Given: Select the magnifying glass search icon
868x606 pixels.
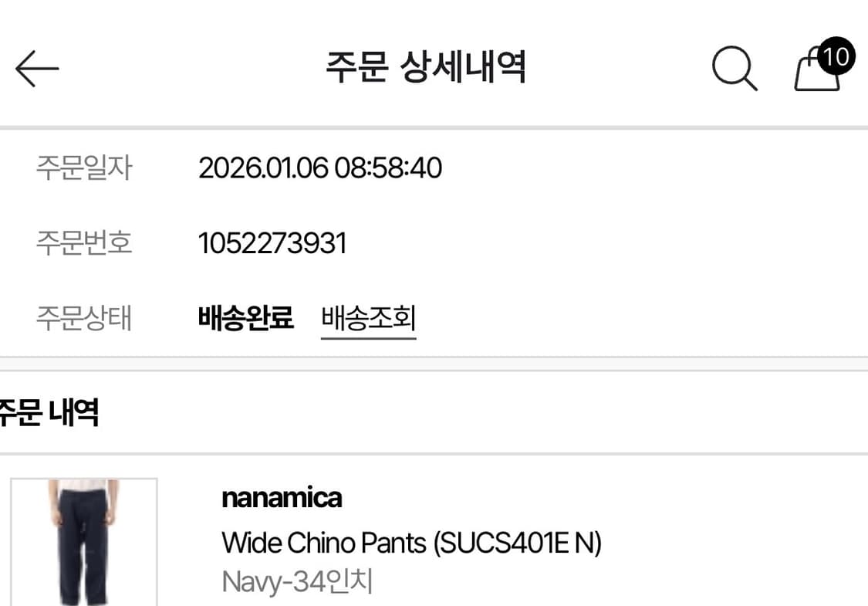Looking at the screenshot, I should point(734,67).
